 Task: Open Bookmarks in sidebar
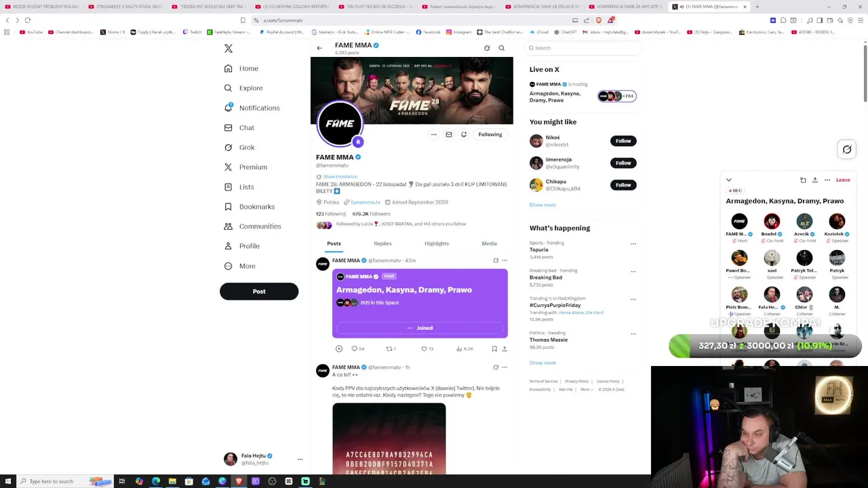pos(249,207)
